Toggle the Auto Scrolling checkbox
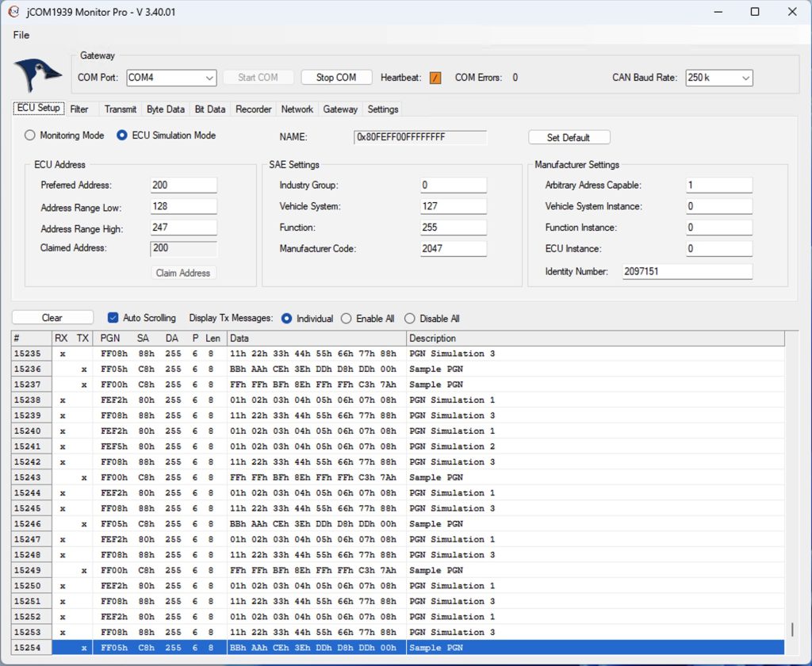Viewport: 812px width, 666px height. pyautogui.click(x=112, y=317)
